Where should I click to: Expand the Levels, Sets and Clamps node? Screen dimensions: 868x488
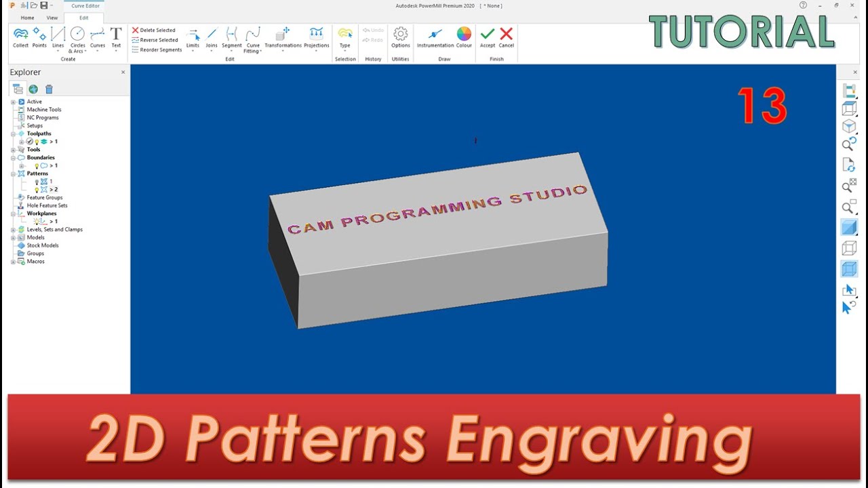coord(13,230)
